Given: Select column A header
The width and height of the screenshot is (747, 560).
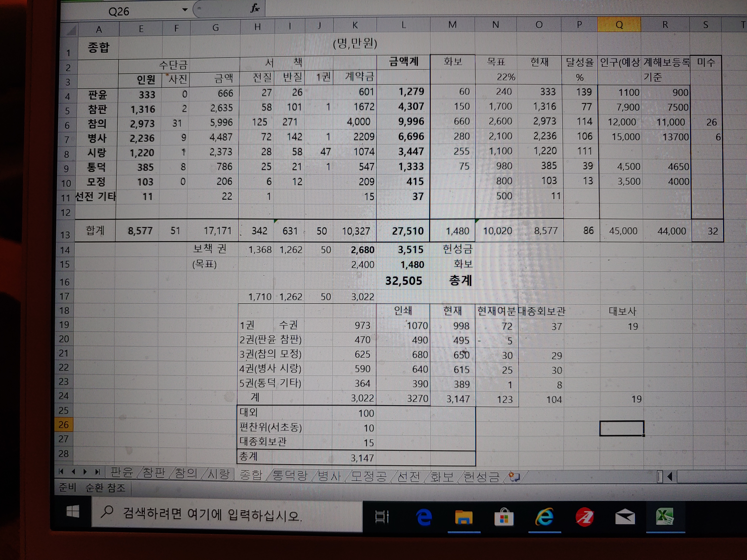Looking at the screenshot, I should (99, 29).
